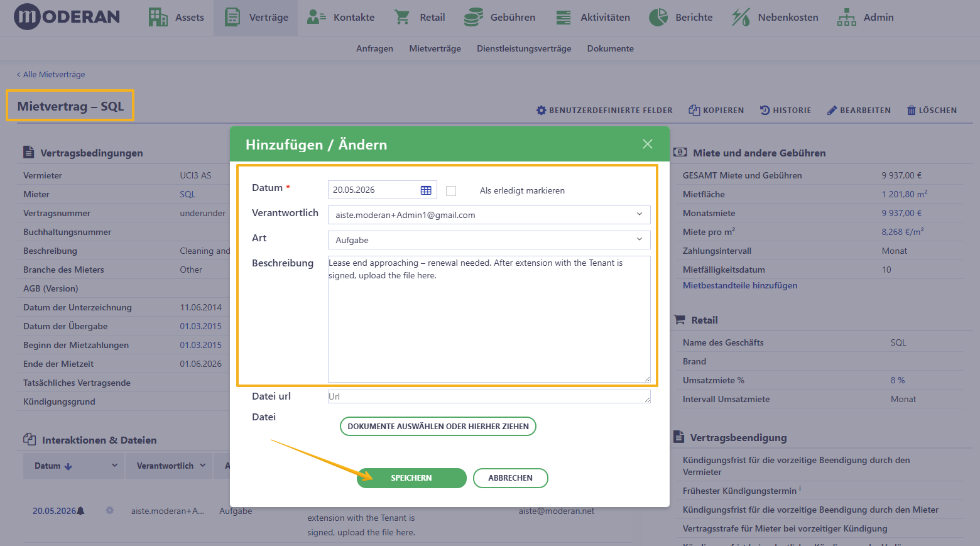Click in the Datei url field
This screenshot has width=980, height=546.
pos(489,396)
